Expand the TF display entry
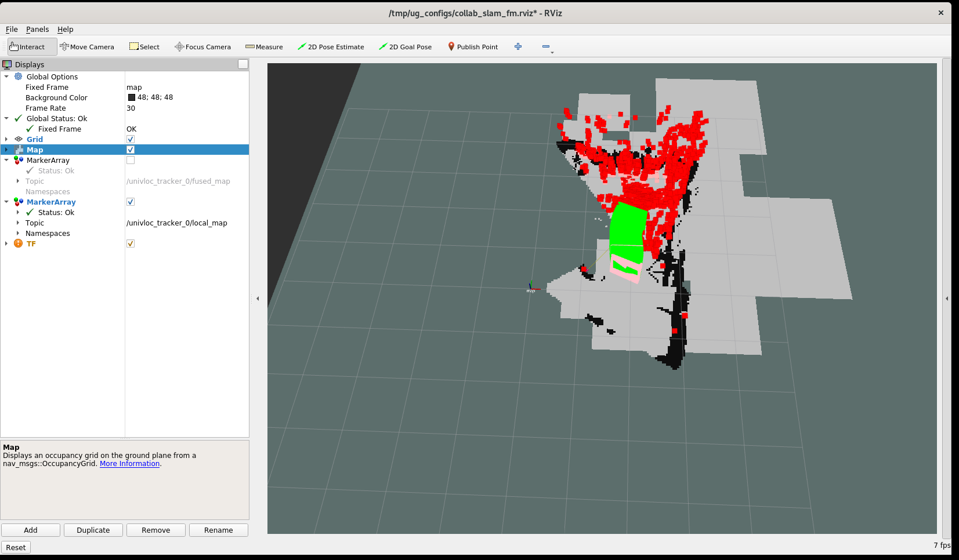Screen dimensions: 959x560 pyautogui.click(x=6, y=243)
